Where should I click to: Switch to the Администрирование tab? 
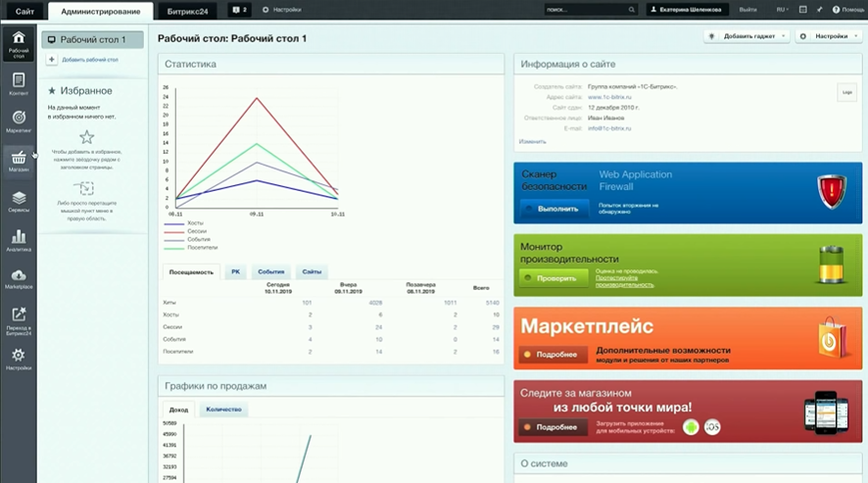[x=100, y=11]
